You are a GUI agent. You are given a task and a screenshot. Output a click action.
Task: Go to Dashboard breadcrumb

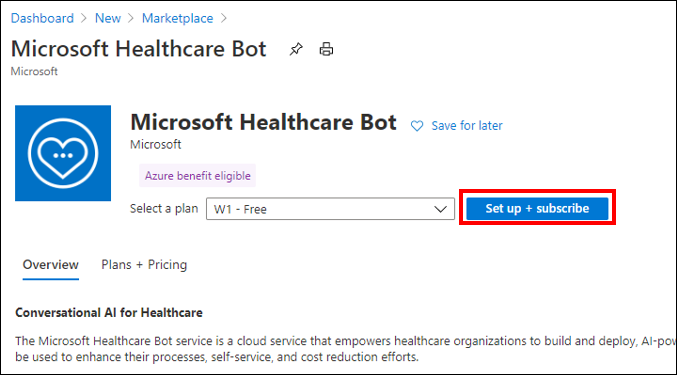click(42, 18)
